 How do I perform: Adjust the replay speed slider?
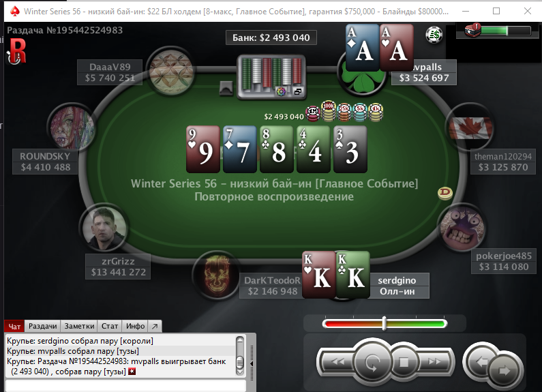pos(384,323)
